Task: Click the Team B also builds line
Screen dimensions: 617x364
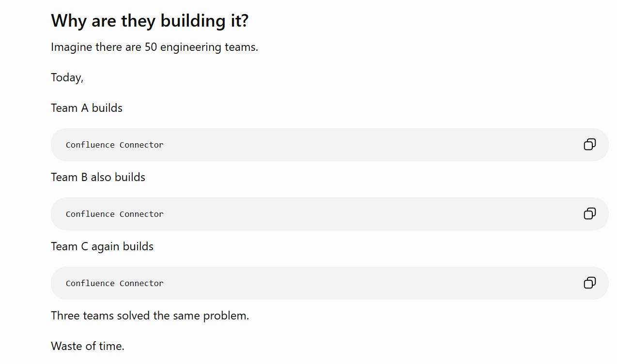Action: click(98, 177)
